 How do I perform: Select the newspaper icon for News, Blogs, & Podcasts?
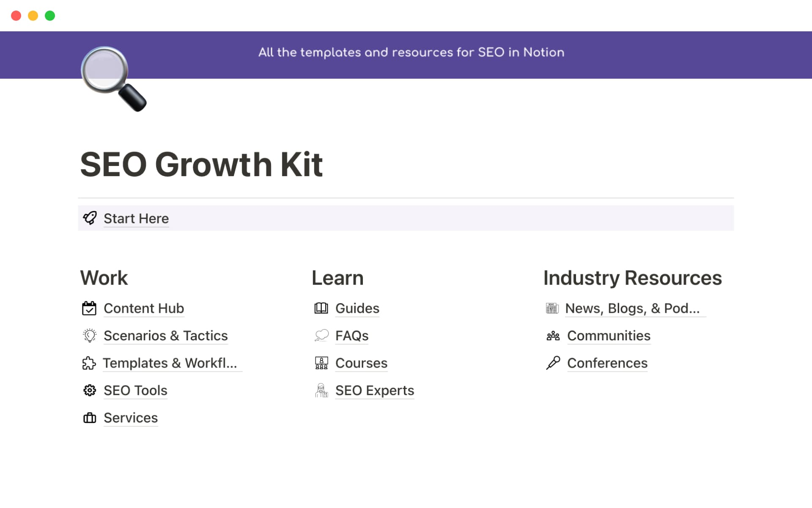click(x=552, y=308)
